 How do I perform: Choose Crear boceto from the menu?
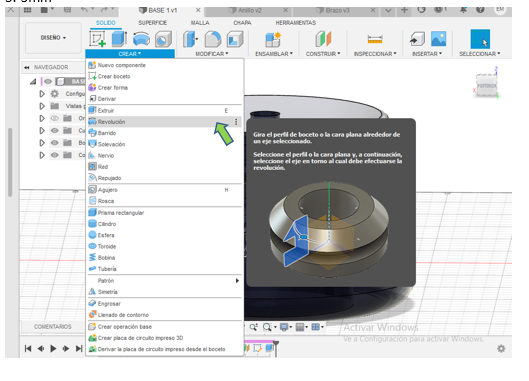point(164,76)
